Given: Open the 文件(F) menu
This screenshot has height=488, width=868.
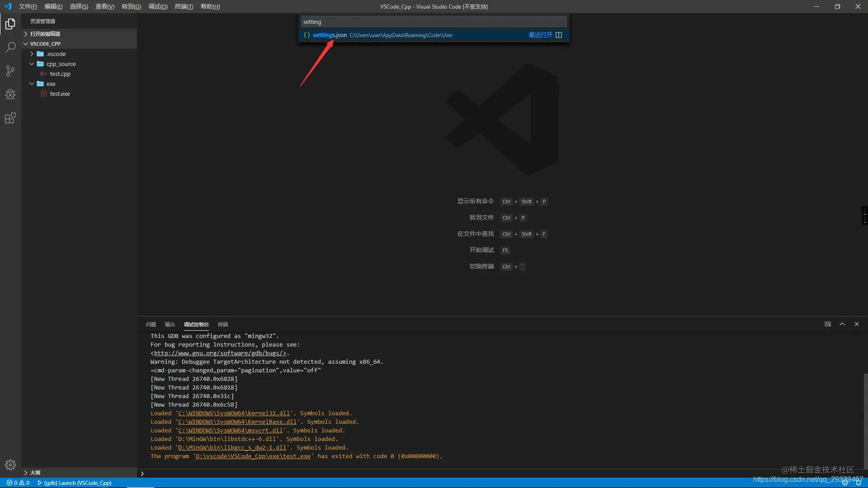Looking at the screenshot, I should [28, 7].
